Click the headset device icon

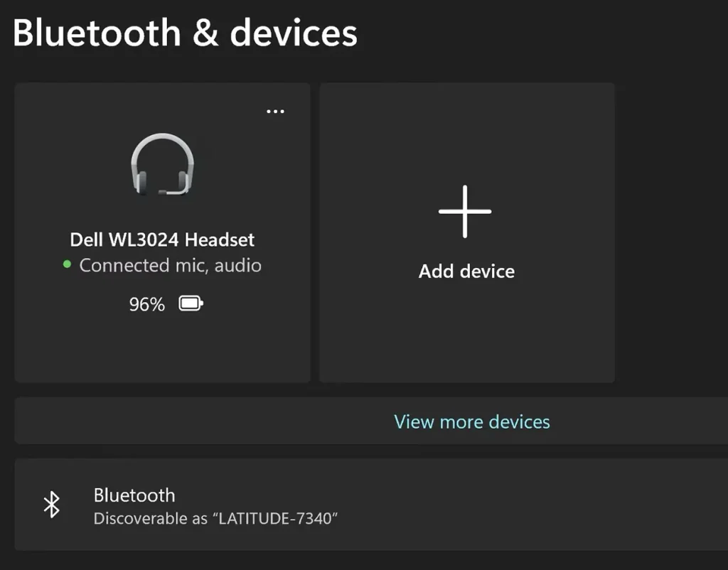pos(162,165)
